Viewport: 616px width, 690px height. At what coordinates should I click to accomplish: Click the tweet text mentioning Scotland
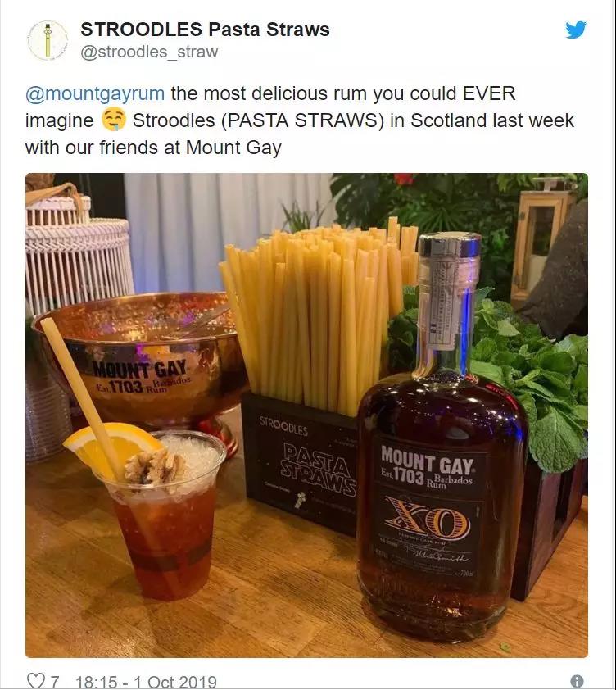point(300,120)
